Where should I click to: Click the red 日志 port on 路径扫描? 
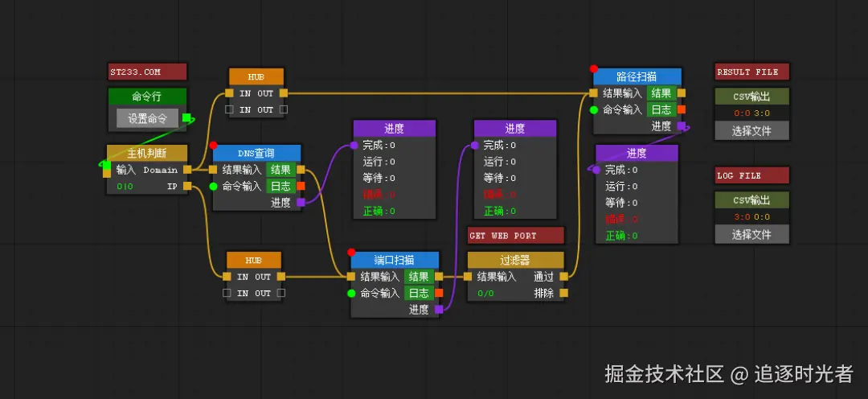682,109
